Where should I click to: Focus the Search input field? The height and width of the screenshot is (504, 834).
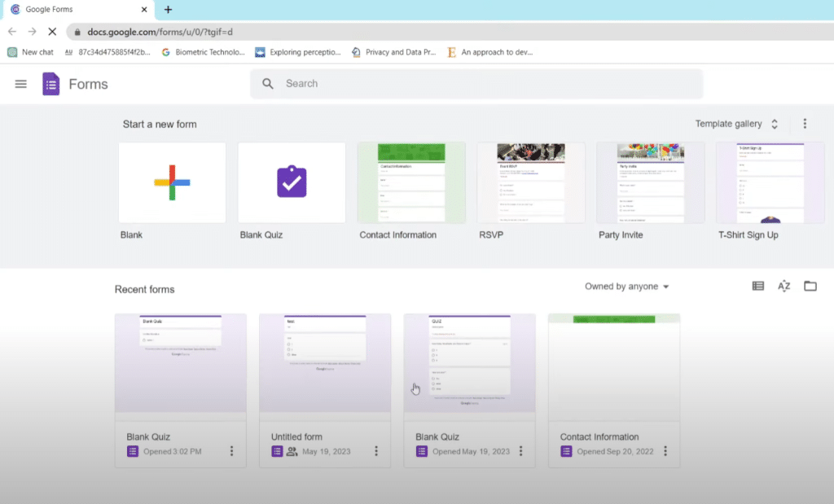click(x=476, y=84)
